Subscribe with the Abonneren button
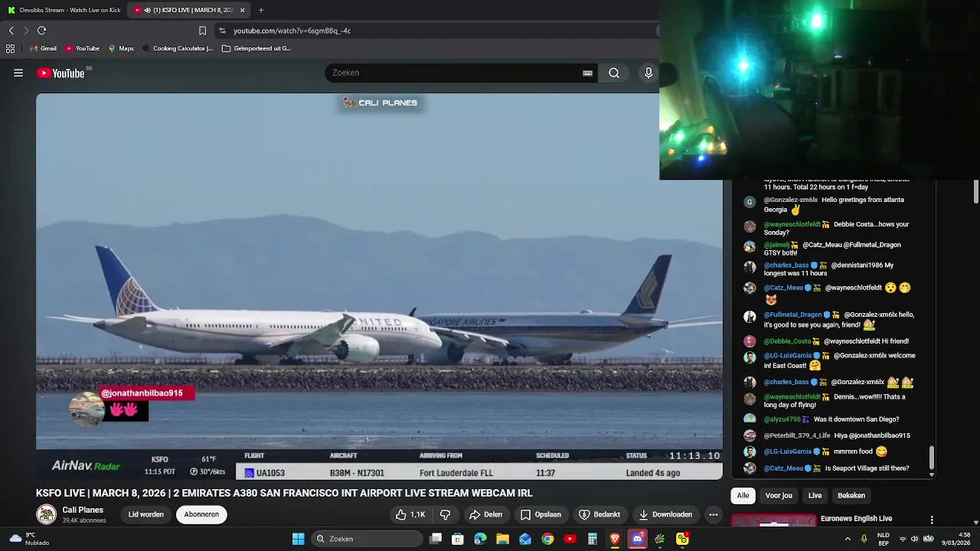This screenshot has height=551, width=980. tap(201, 514)
